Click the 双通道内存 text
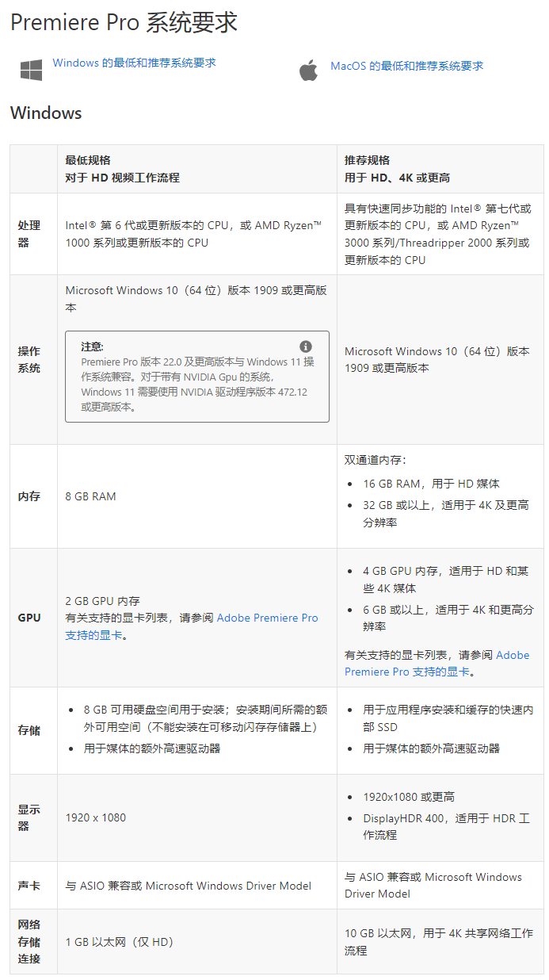The image size is (549, 980). 376,460
